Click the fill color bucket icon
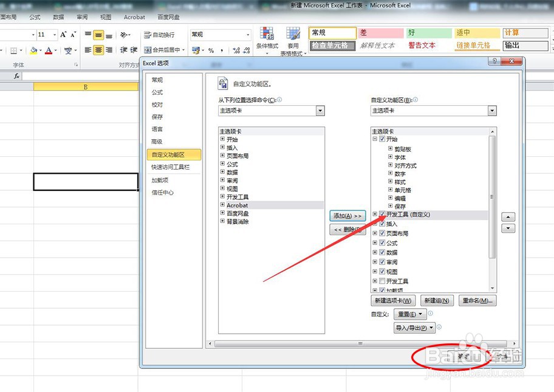The height and width of the screenshot is (392, 554). pyautogui.click(x=33, y=50)
